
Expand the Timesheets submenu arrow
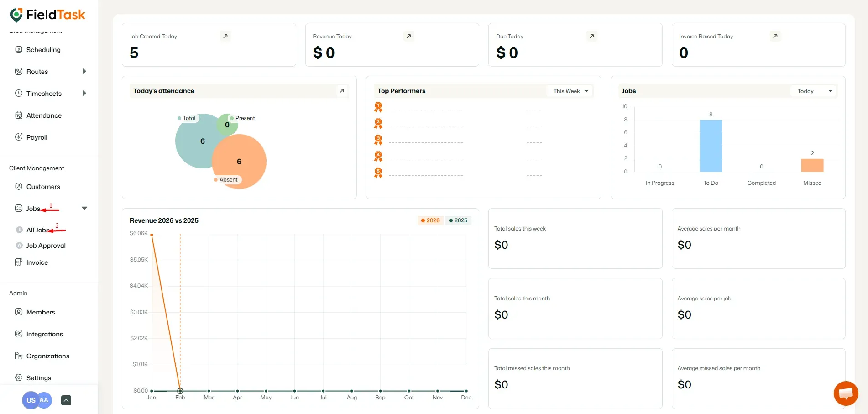pos(84,93)
